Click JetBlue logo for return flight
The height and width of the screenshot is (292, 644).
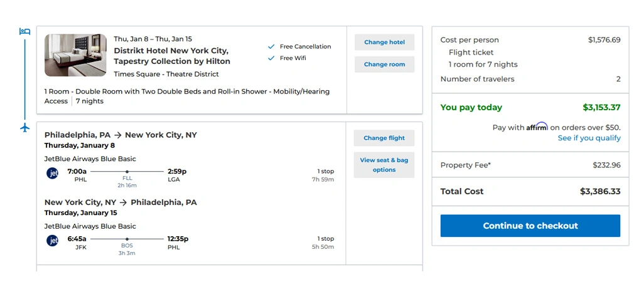pos(53,241)
